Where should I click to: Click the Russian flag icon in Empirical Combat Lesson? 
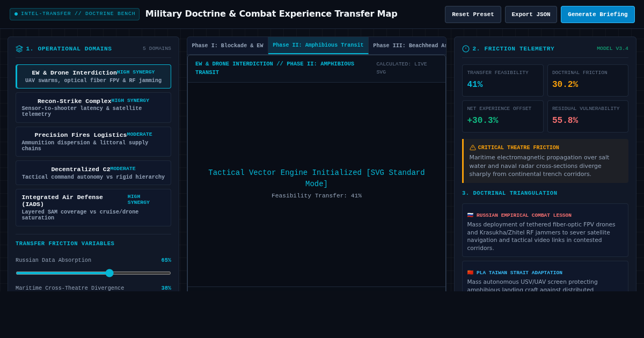470,215
